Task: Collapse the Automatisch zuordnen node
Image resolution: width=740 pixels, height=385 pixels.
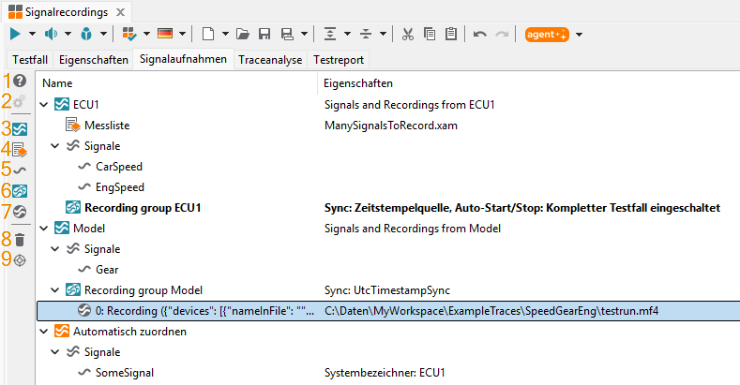Action: pos(44,332)
